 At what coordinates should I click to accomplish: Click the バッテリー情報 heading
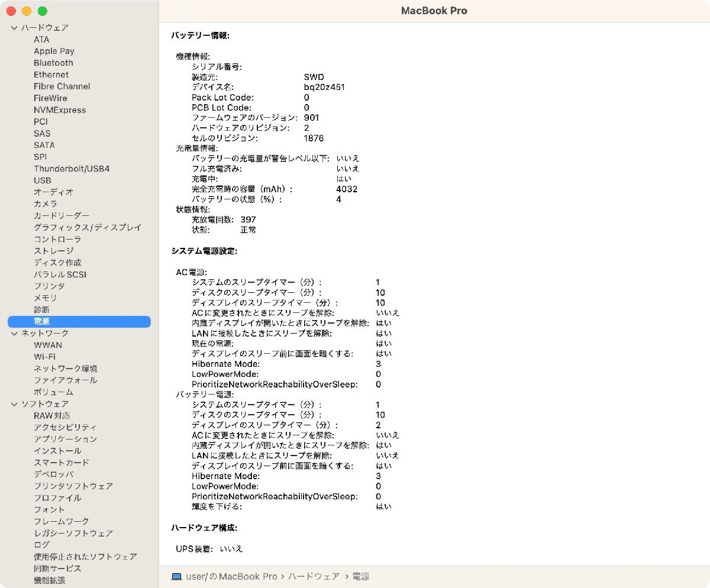[x=200, y=35]
